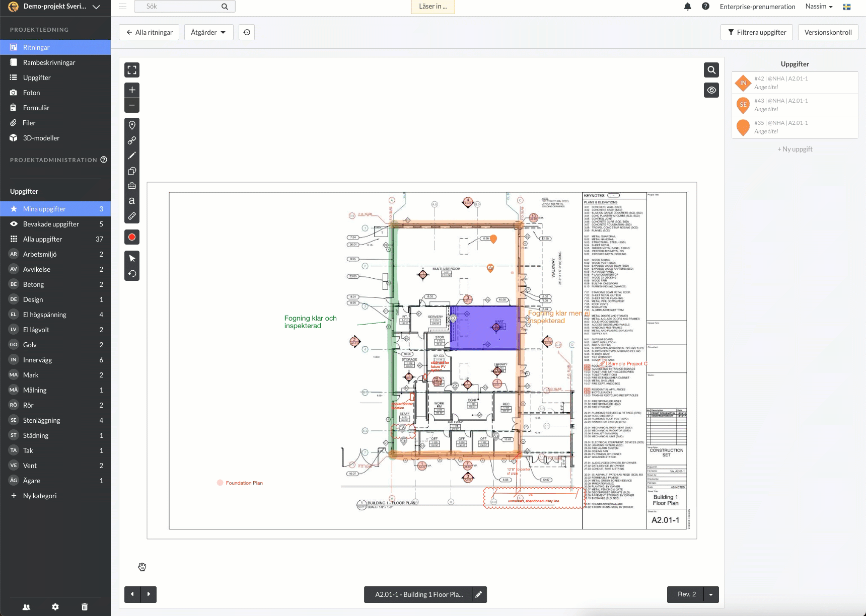Viewport: 866px width, 616px height.
Task: Select the text annotation tool
Action: click(x=132, y=201)
